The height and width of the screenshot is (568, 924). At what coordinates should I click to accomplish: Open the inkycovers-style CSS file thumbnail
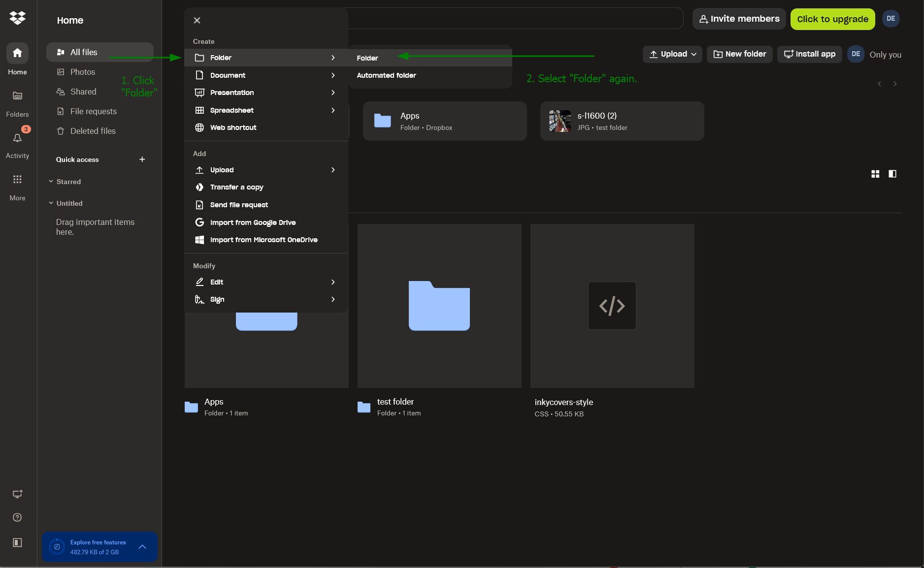coord(612,306)
